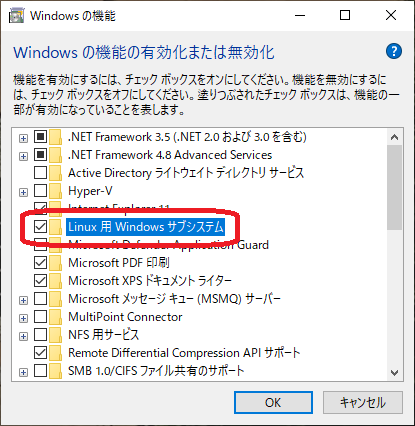Click the キャンセル button
This screenshot has width=415, height=426.
[x=363, y=402]
